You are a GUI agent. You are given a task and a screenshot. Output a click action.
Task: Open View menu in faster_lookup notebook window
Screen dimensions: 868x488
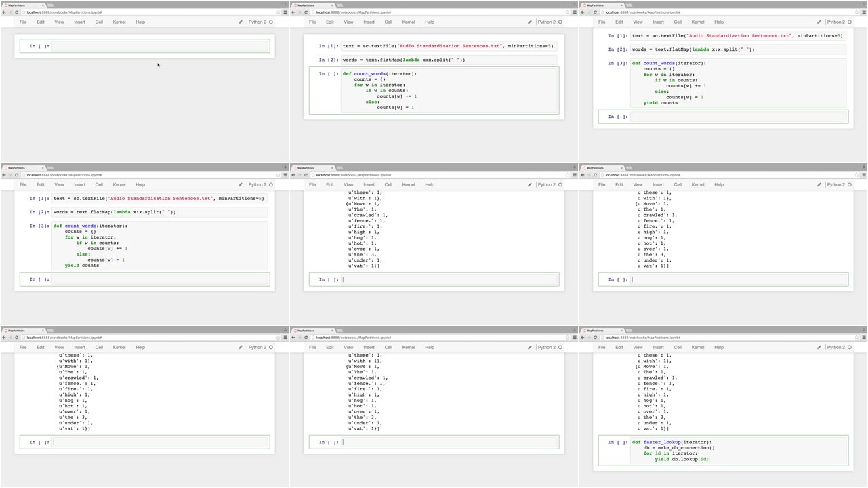tap(638, 347)
